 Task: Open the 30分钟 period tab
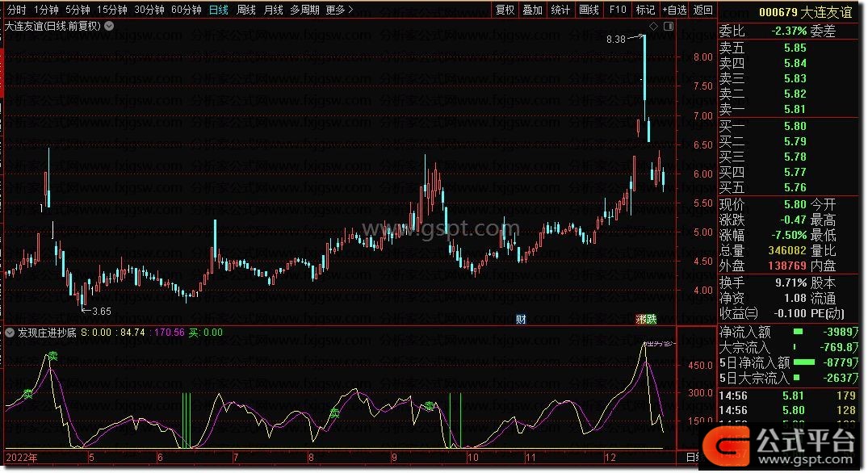click(x=149, y=10)
